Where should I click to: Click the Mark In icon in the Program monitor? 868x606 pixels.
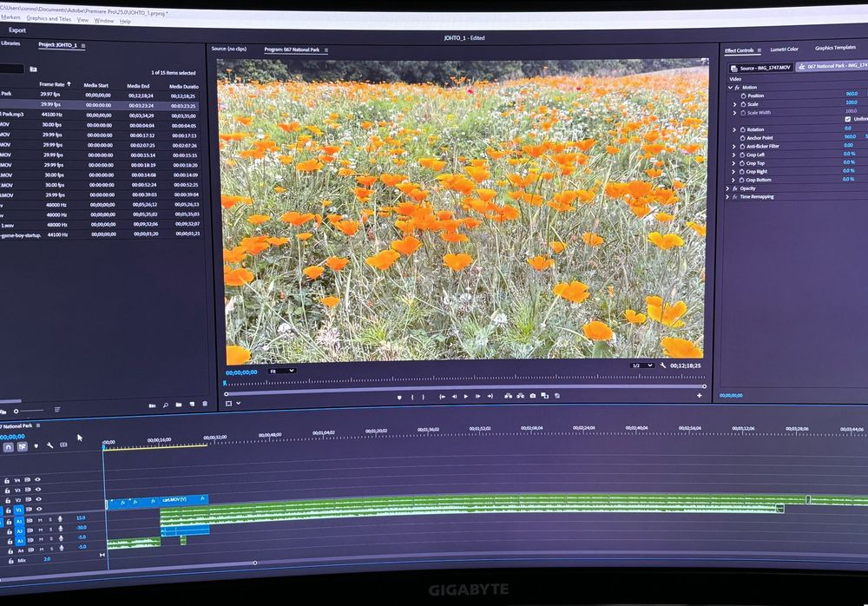tap(411, 396)
